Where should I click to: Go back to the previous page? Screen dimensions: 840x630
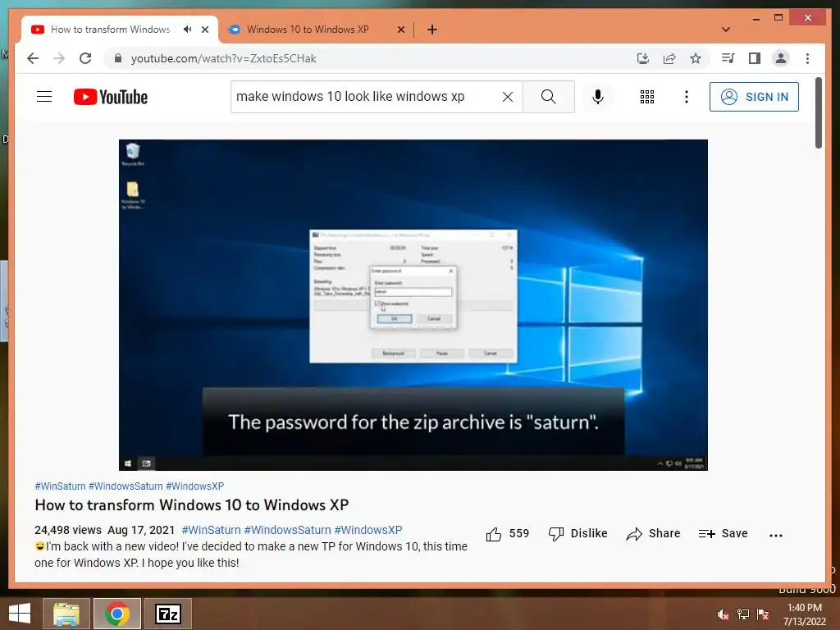33,58
